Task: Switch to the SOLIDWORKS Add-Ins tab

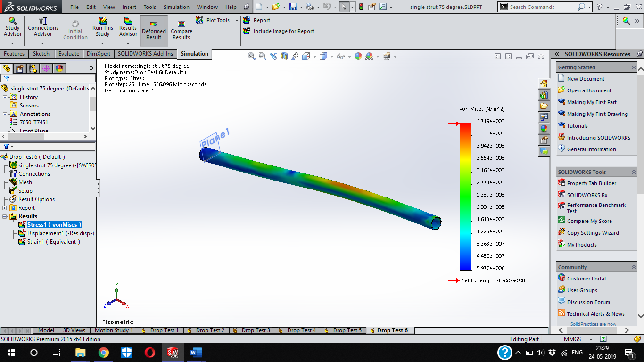Action: 146,54
